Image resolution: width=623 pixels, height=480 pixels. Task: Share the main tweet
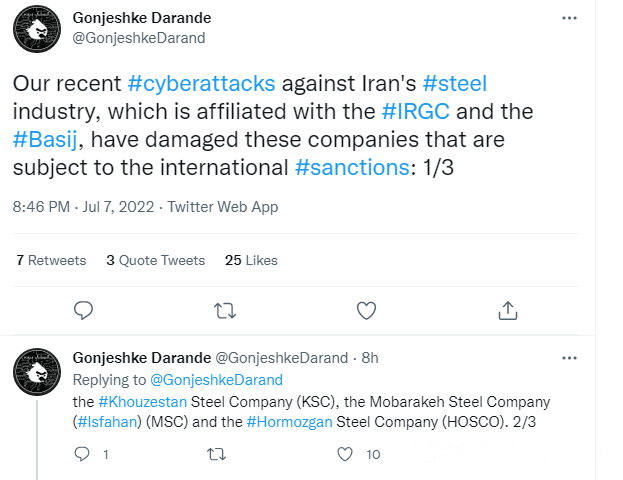(508, 310)
